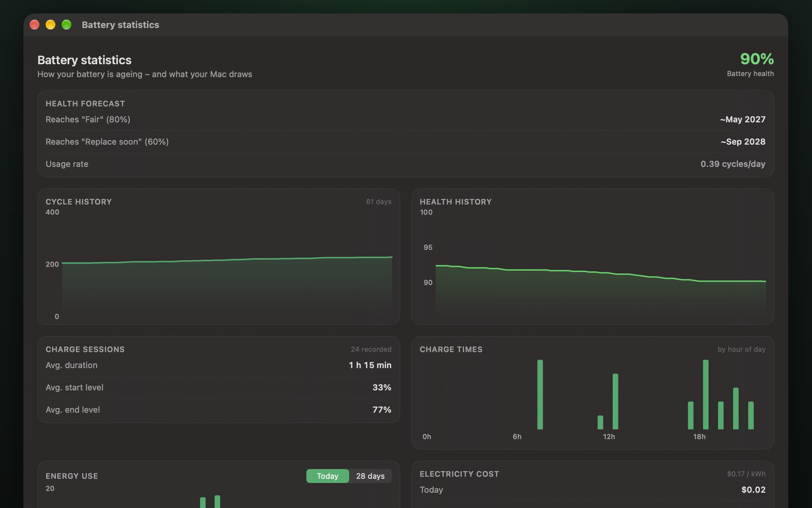The height and width of the screenshot is (508, 812).
Task: Switch Energy Use to Today
Action: tap(327, 476)
